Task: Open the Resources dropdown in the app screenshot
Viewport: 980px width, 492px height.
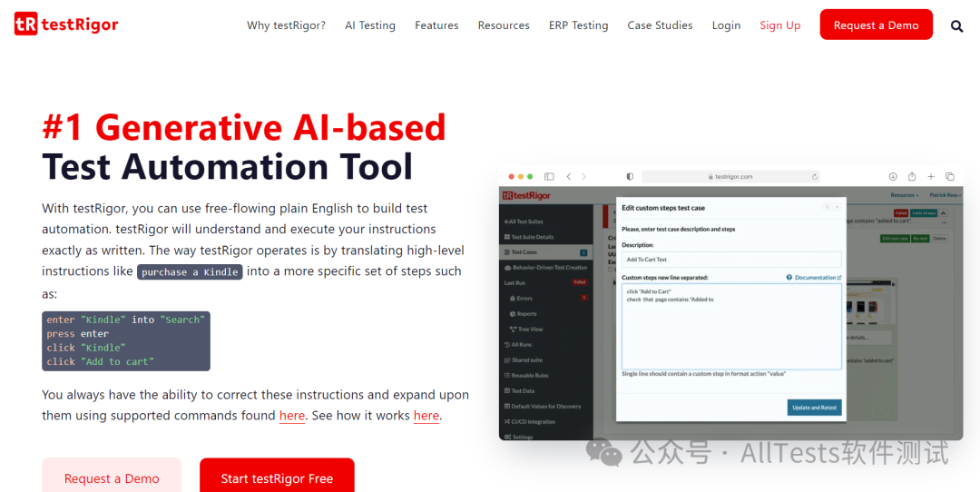Action: [x=904, y=194]
